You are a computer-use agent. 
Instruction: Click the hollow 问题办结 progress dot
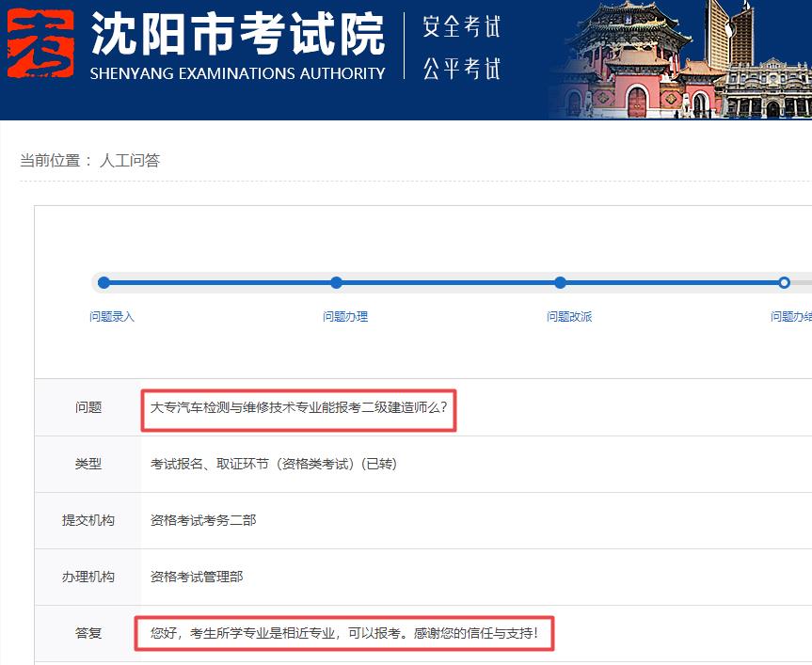pyautogui.click(x=784, y=281)
